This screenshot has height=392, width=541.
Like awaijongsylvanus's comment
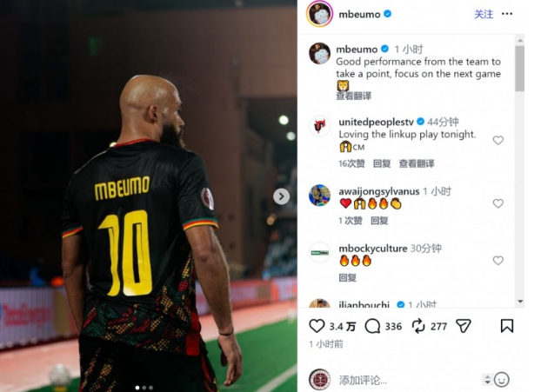[498, 203]
